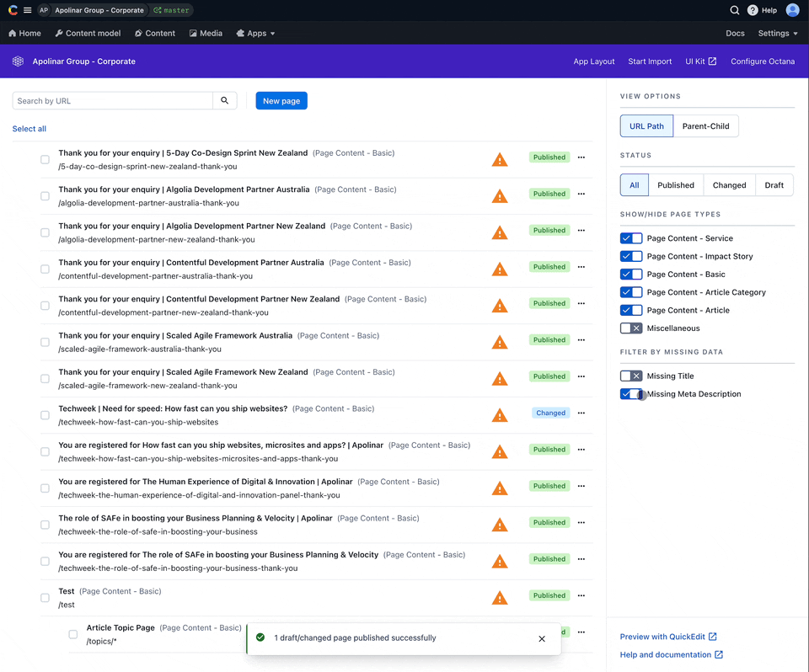This screenshot has height=672, width=809.
Task: Toggle Page Content - Article page type
Action: [631, 310]
